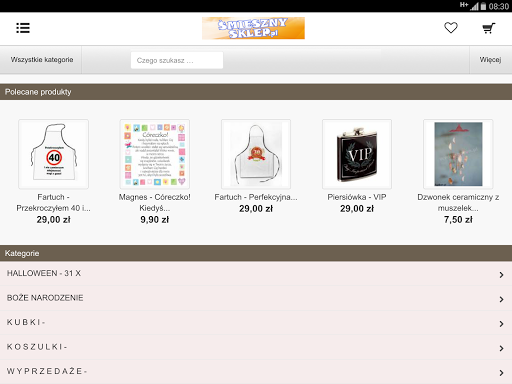Select the Piersiówka VIP flask thumbnail
The height and width of the screenshot is (384, 512).
point(357,154)
